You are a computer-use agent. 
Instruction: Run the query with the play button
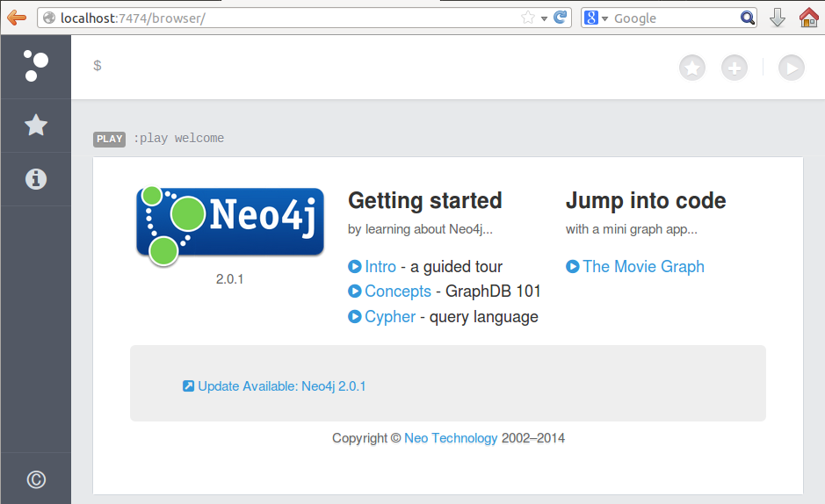pyautogui.click(x=791, y=68)
